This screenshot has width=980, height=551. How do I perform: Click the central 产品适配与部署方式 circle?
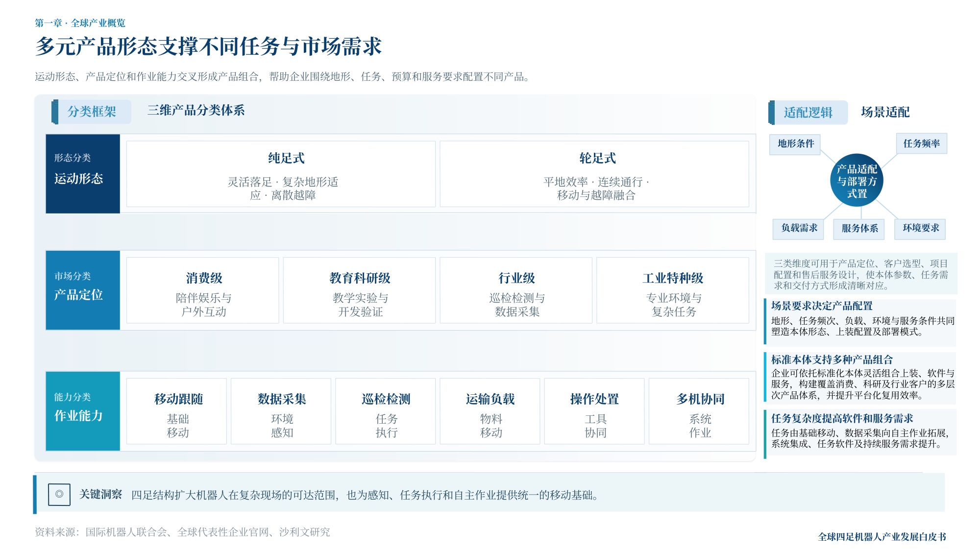857,181
